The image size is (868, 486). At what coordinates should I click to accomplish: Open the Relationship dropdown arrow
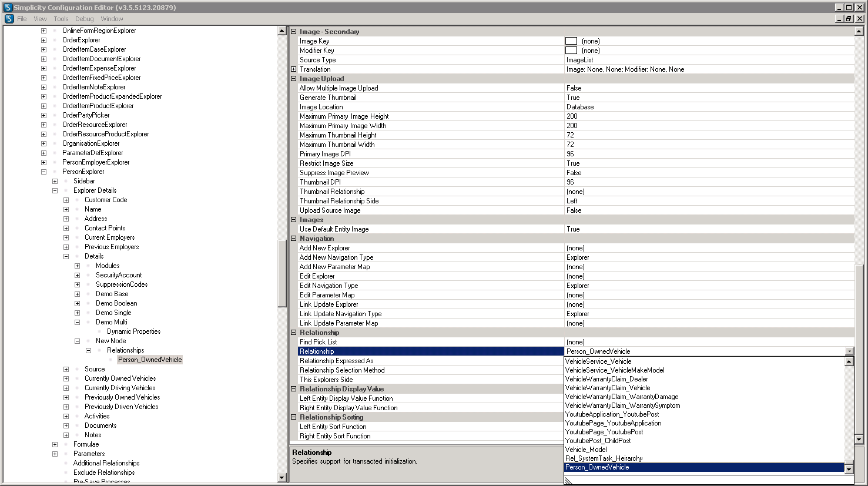tap(850, 351)
